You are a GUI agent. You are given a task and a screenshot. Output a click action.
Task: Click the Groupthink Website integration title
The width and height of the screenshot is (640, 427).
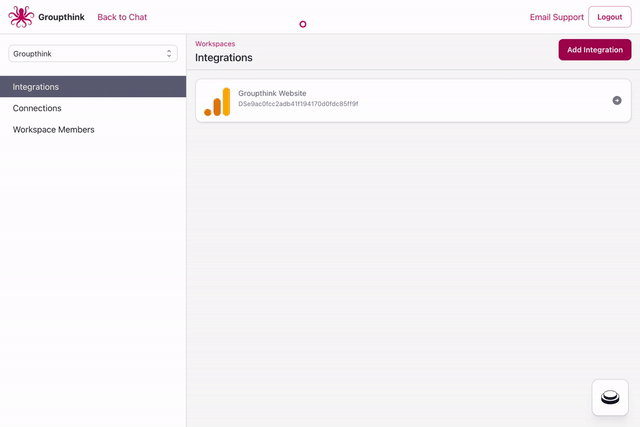(x=272, y=93)
